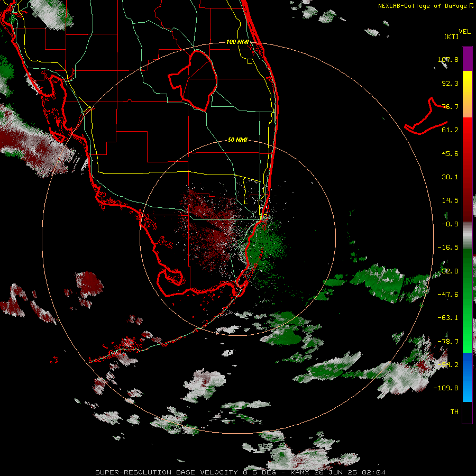Click the -32.0 velocity scale value
This screenshot has width=476, height=476.
pyautogui.click(x=448, y=271)
